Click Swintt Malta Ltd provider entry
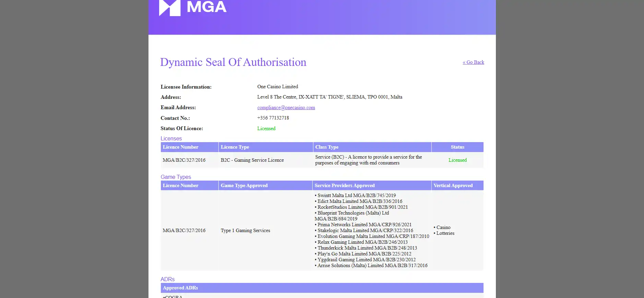 (x=355, y=195)
